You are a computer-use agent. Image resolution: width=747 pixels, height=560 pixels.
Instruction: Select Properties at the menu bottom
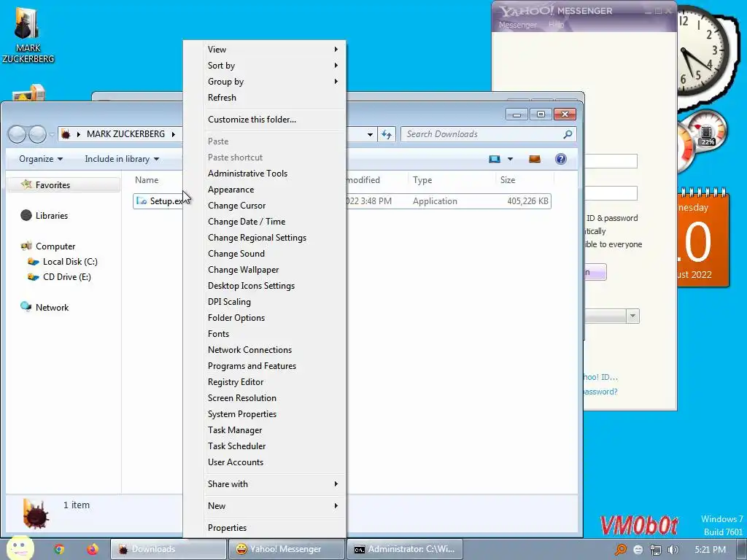click(264, 528)
